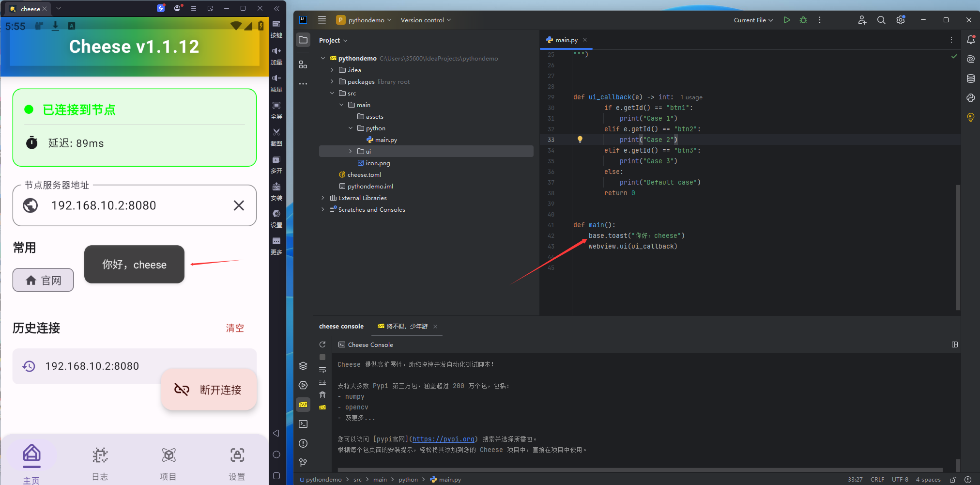Open the pythondemo project dropdown

pyautogui.click(x=364, y=20)
